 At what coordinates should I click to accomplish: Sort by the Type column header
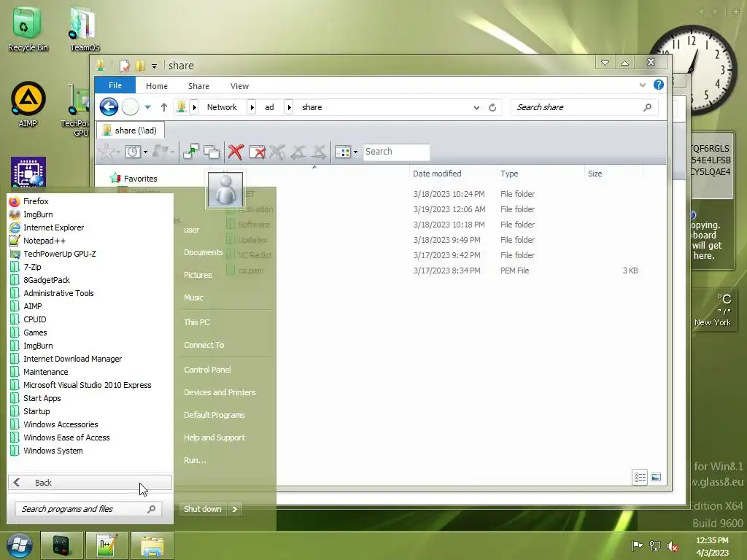tap(541, 174)
